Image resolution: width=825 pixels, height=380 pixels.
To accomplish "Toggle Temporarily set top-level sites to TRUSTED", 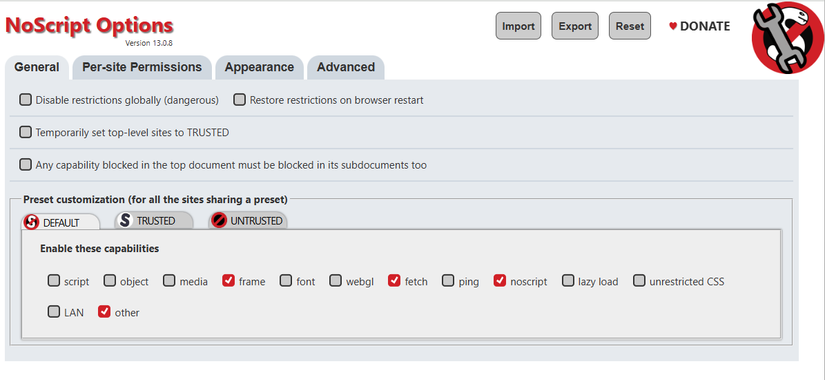I will [x=25, y=132].
